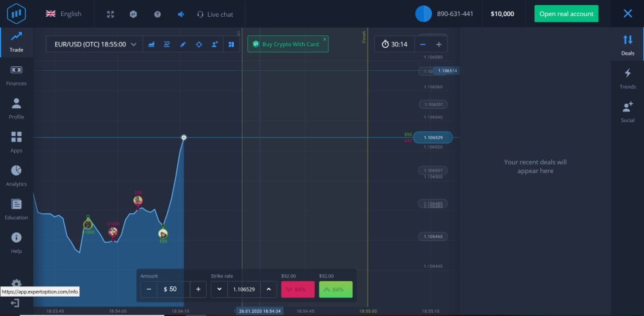Click the 1.106551 price level tag

click(433, 105)
